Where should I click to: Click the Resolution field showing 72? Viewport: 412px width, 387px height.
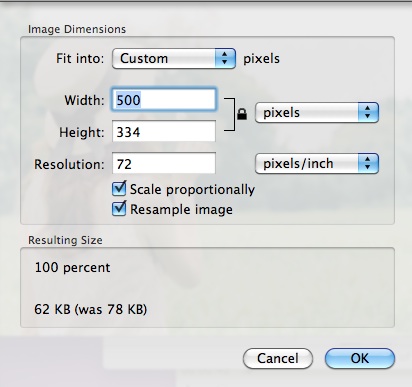coord(164,163)
